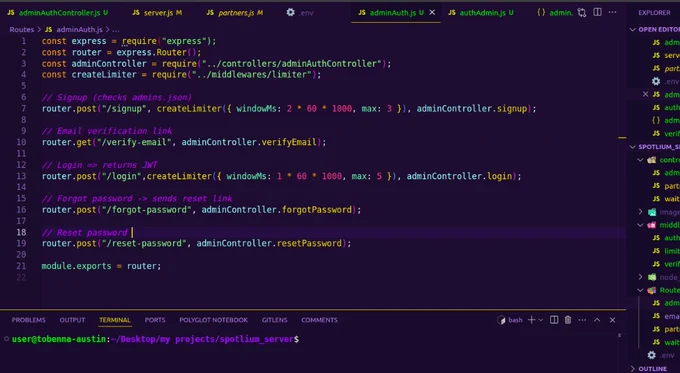The width and height of the screenshot is (680, 373).
Task: Click the Explorer panel title
Action: pos(654,13)
